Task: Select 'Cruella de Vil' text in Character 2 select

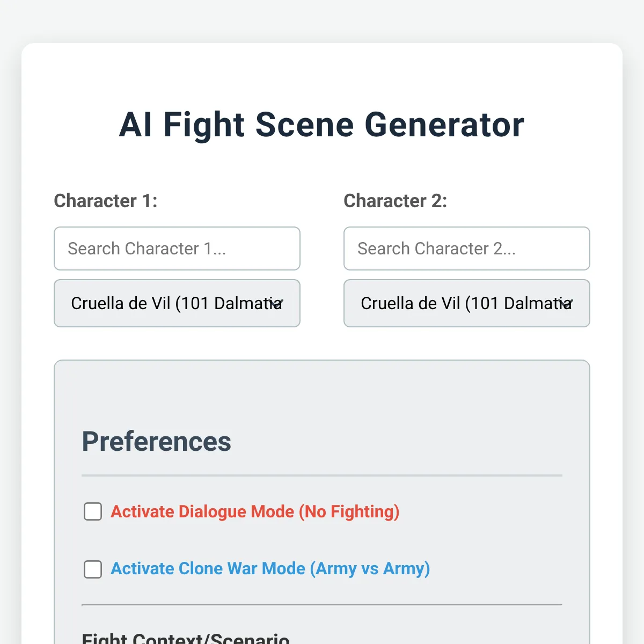Action: (411, 303)
